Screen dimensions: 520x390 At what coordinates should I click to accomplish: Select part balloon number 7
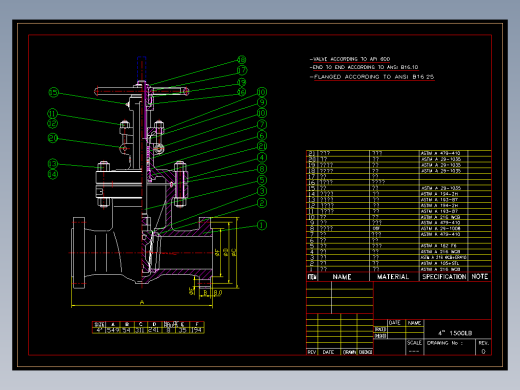click(262, 124)
